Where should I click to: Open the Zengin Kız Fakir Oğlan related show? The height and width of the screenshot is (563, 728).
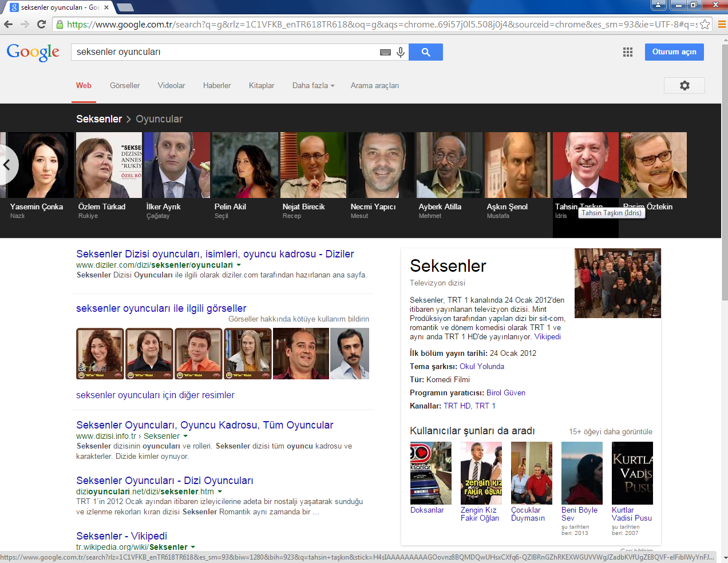(481, 482)
